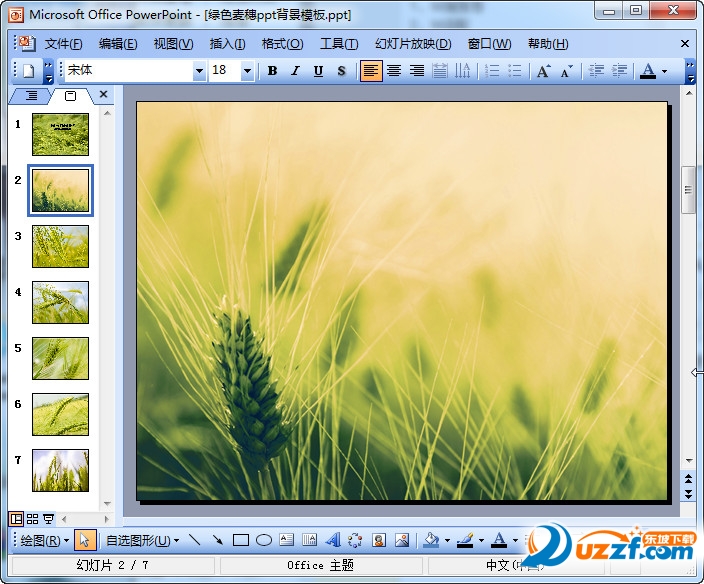Screen dimensions: 704x584
Task: Set left text alignment
Action: pyautogui.click(x=371, y=71)
